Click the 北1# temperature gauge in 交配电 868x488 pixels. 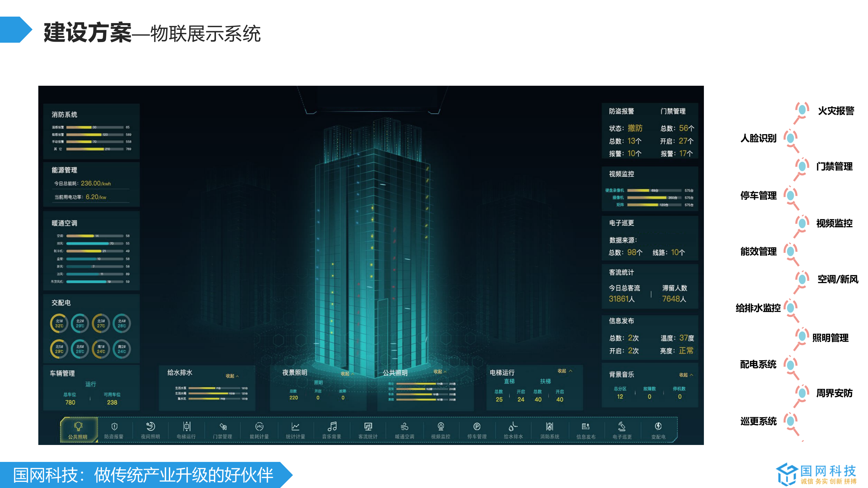click(59, 324)
